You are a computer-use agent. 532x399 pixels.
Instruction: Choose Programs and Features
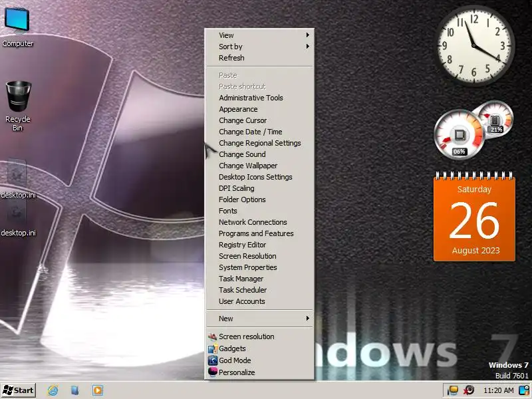tap(260, 233)
